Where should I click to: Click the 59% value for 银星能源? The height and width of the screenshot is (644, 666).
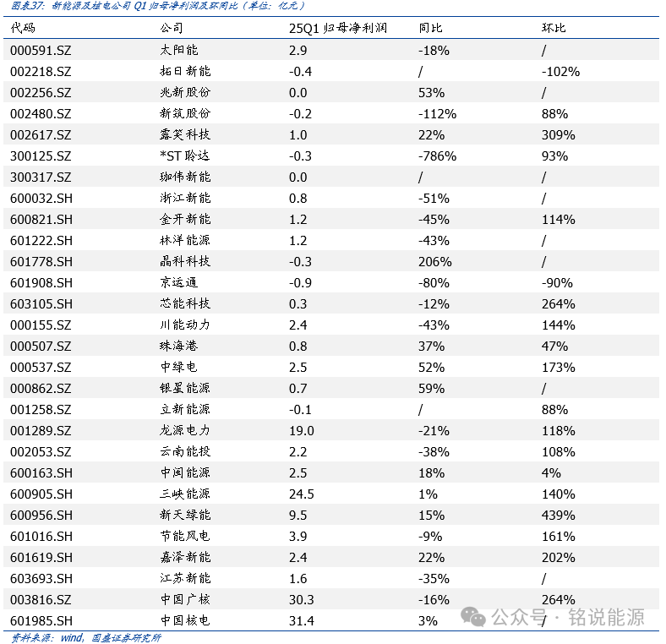pos(432,389)
